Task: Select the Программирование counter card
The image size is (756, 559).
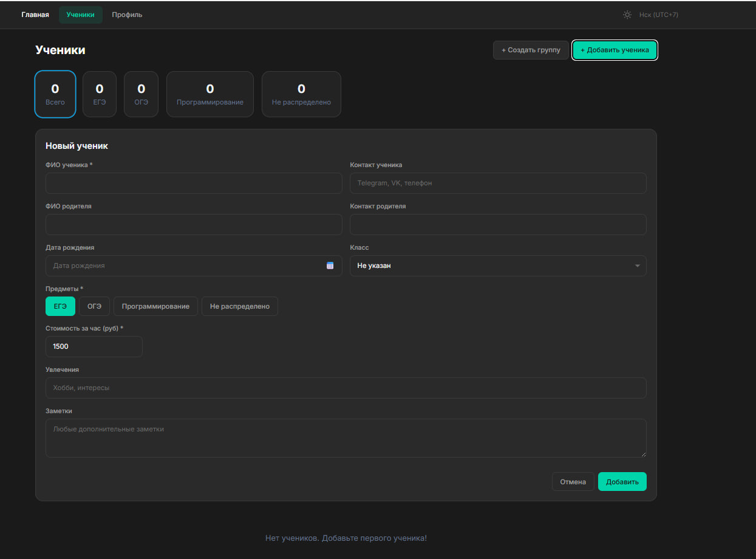Action: point(210,94)
